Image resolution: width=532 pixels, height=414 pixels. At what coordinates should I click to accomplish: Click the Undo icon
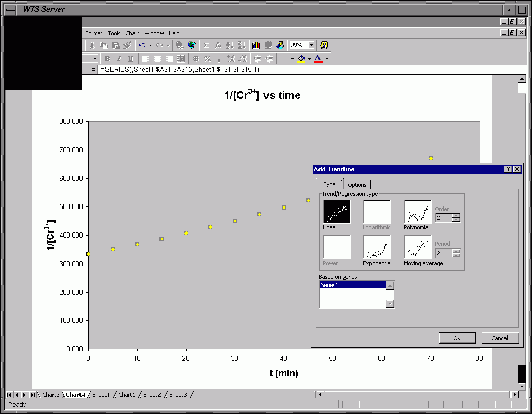(x=142, y=45)
